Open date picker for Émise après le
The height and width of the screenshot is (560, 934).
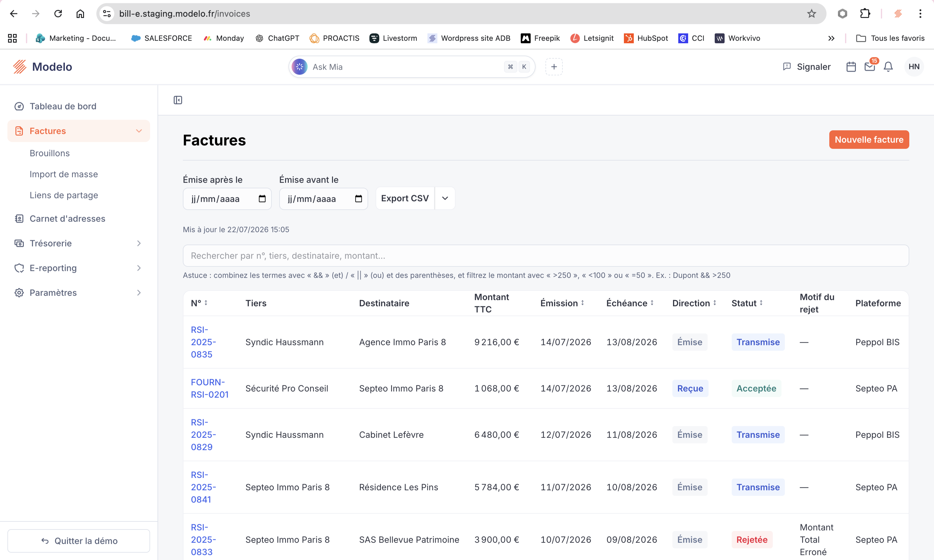(262, 199)
